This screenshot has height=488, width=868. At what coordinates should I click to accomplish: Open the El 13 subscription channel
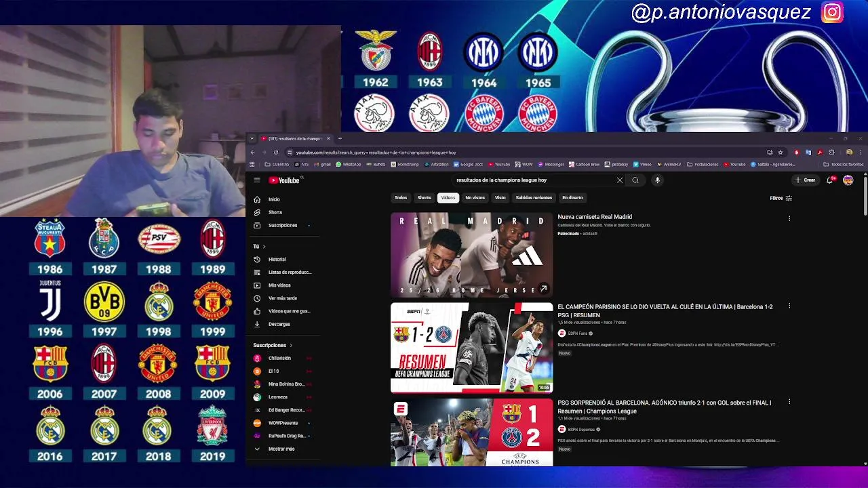coord(273,371)
